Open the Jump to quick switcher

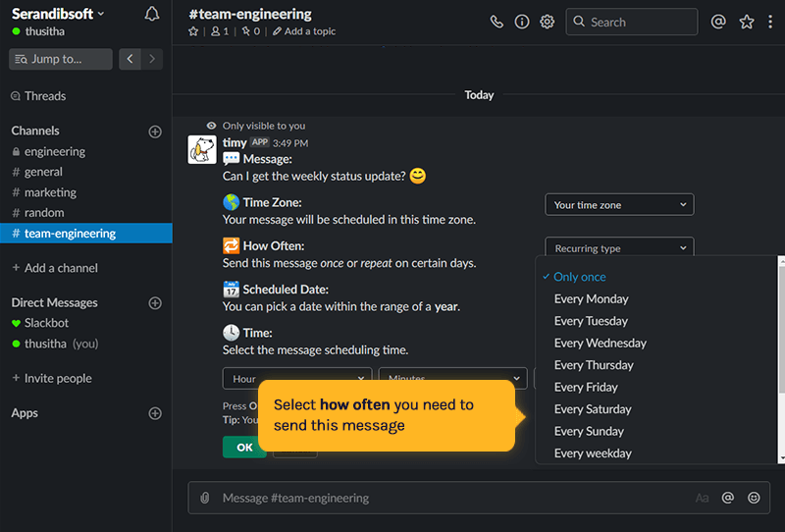(x=61, y=59)
